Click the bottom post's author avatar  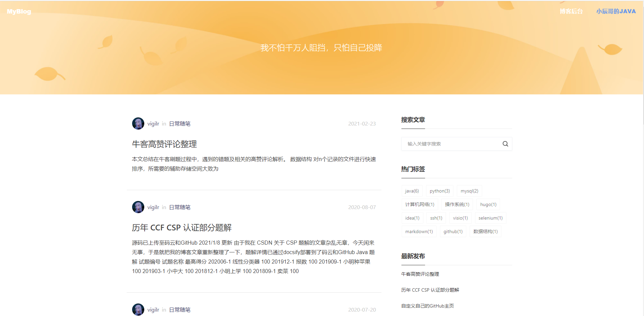click(x=138, y=310)
